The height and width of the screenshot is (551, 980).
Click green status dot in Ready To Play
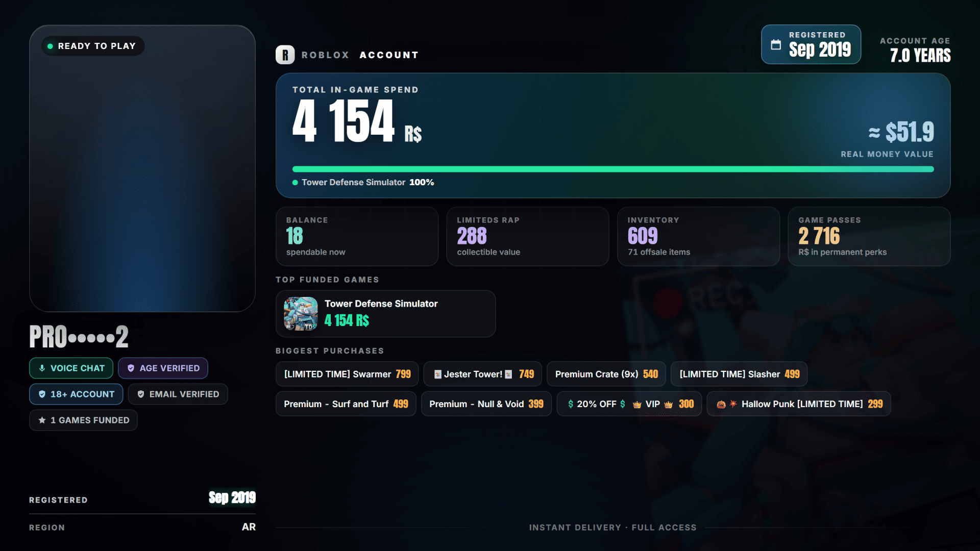pyautogui.click(x=50, y=46)
